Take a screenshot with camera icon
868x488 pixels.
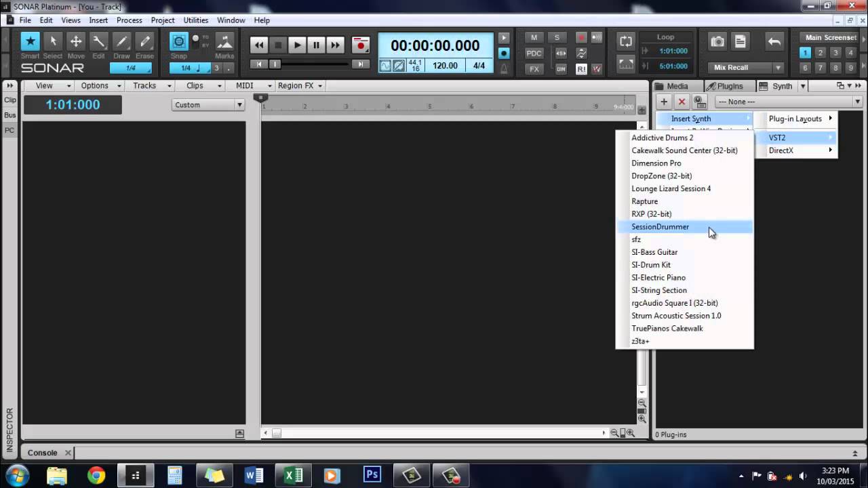pyautogui.click(x=717, y=41)
